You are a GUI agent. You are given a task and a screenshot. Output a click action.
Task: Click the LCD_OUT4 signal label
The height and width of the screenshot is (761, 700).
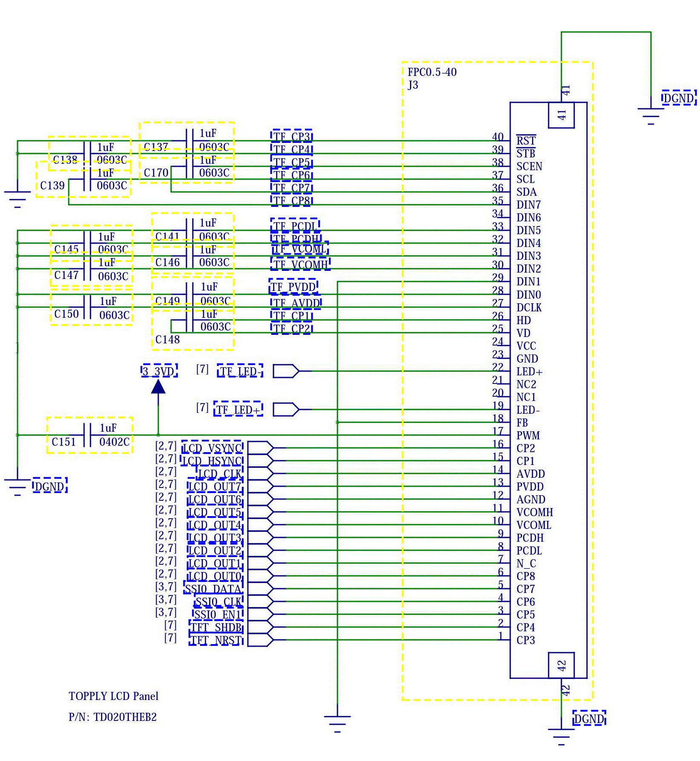click(215, 525)
